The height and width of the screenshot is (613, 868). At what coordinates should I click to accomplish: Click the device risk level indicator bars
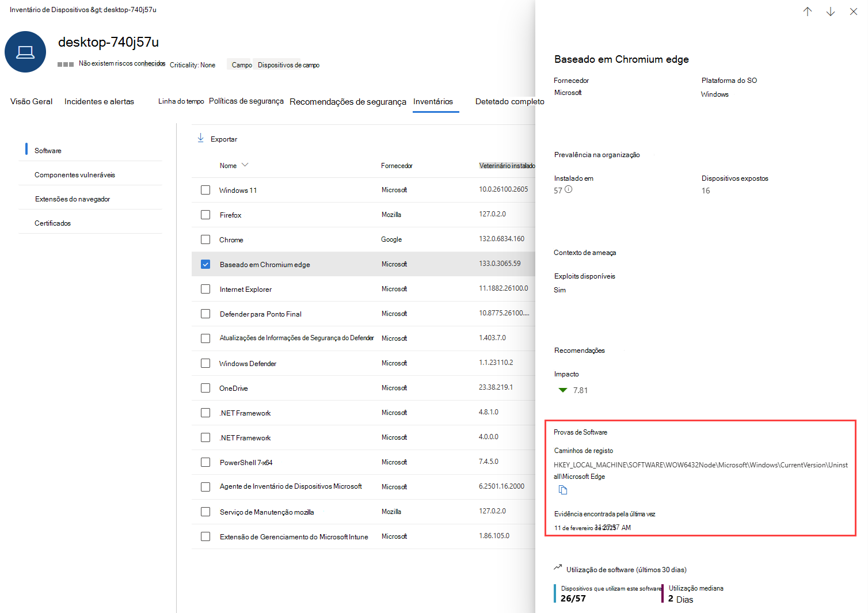point(66,64)
